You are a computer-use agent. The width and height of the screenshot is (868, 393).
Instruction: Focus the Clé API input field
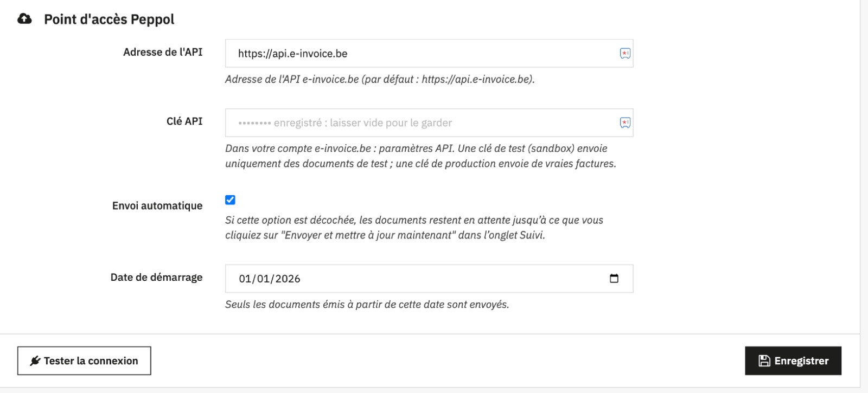429,123
